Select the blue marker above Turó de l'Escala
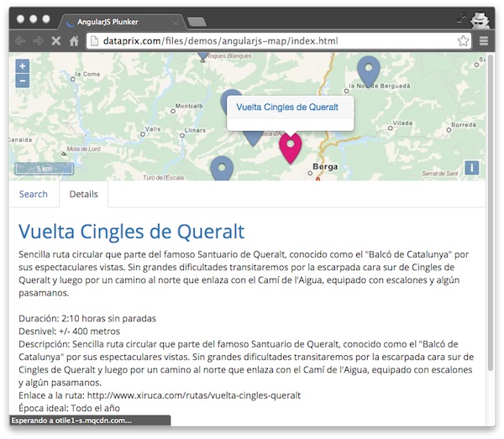The height and width of the screenshot is (439, 504). click(x=222, y=168)
